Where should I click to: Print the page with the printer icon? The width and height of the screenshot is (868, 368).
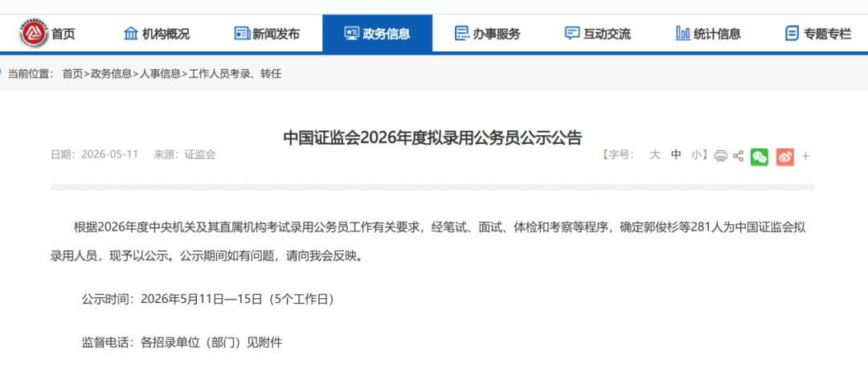tap(720, 156)
